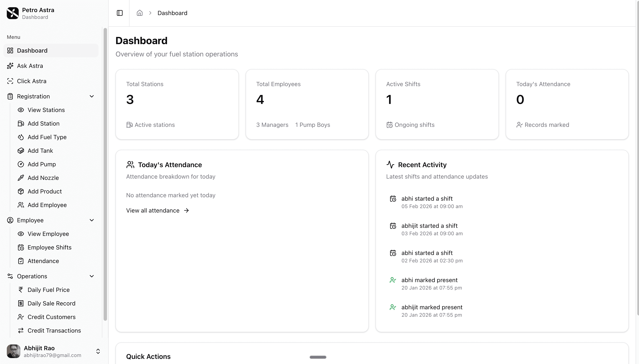Collapse the Operations section
Viewport: 639px width, 364px height.
point(91,276)
